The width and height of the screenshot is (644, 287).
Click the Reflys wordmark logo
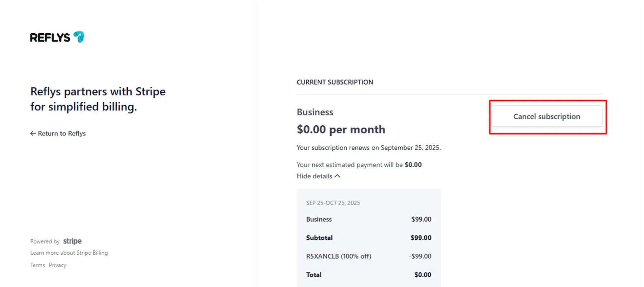coord(50,38)
